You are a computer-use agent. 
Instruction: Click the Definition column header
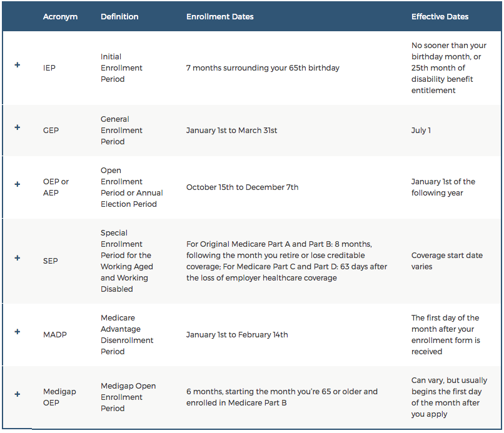pyautogui.click(x=119, y=17)
